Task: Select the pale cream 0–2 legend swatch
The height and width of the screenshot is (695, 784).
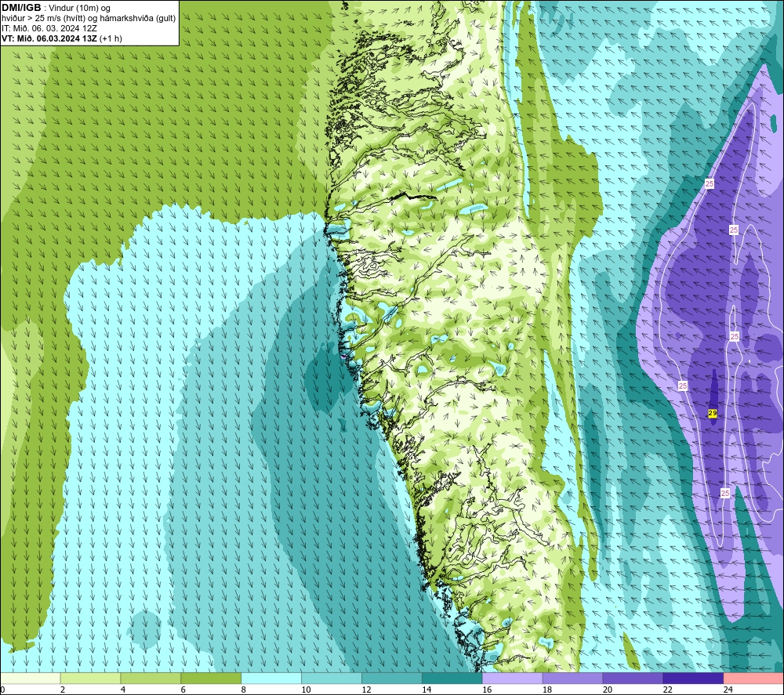Action: (x=30, y=678)
